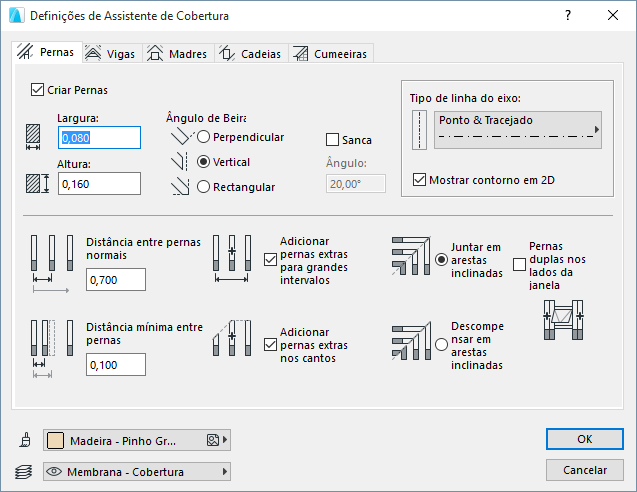Click the wood material color swatch
The height and width of the screenshot is (492, 637).
point(57,440)
